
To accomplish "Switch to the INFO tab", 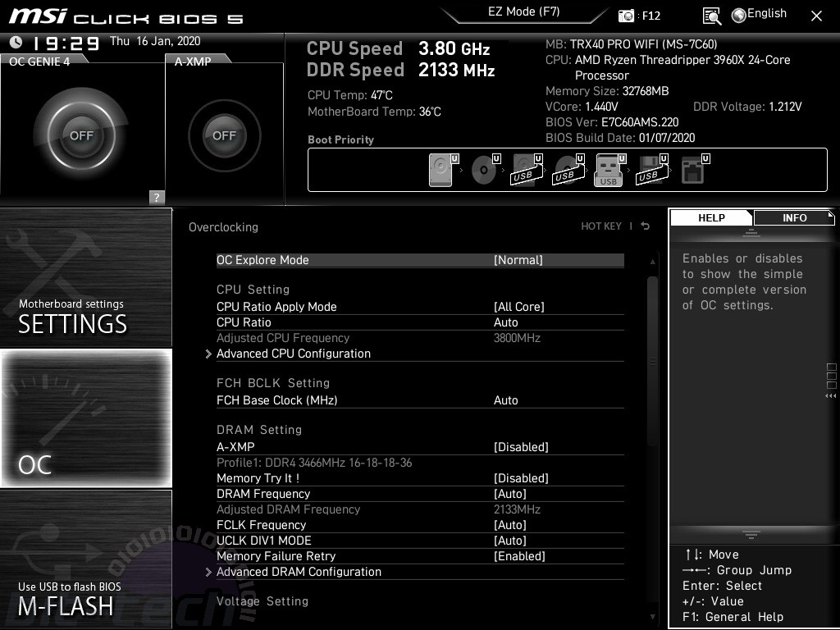I will [x=794, y=218].
